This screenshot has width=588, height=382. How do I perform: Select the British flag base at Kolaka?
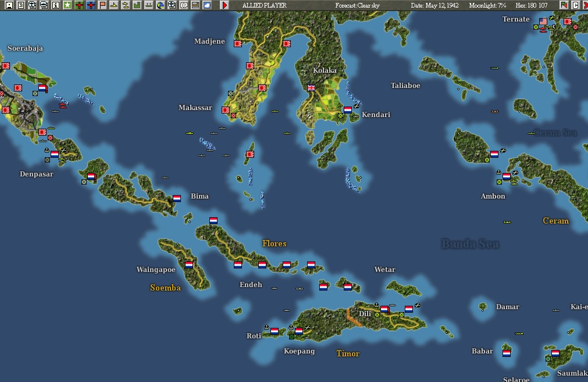coord(311,87)
